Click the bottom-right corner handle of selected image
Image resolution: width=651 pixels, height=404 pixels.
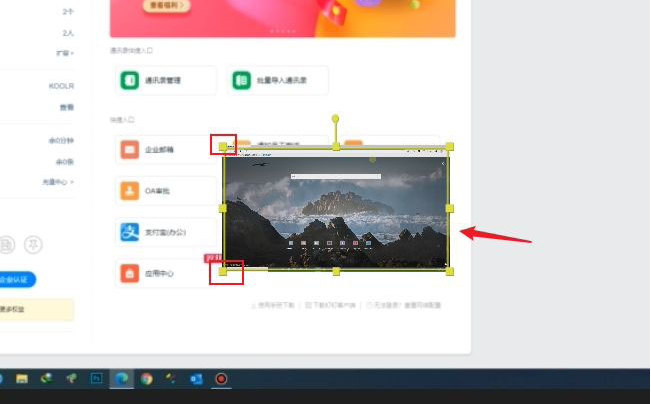pos(450,272)
